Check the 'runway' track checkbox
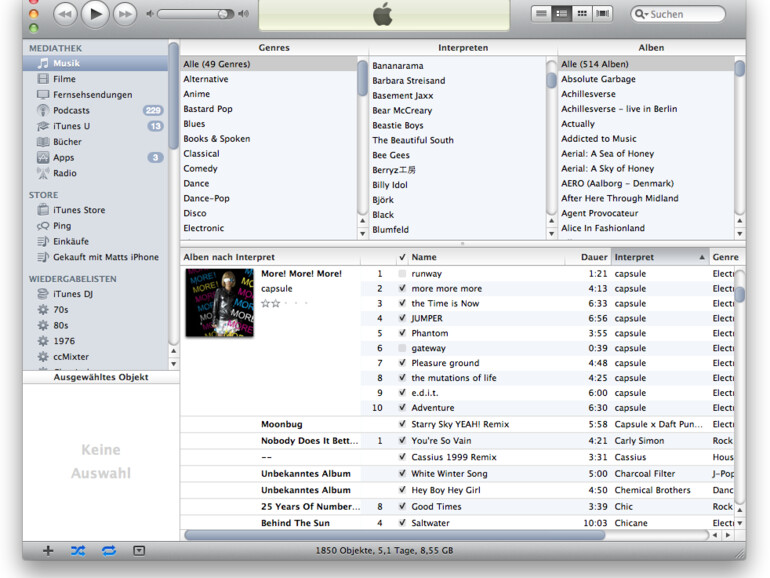This screenshot has height=578, width=770. [402, 274]
